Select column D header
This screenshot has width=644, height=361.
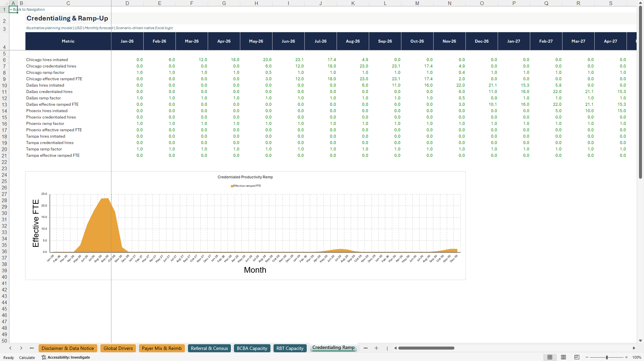127,3
